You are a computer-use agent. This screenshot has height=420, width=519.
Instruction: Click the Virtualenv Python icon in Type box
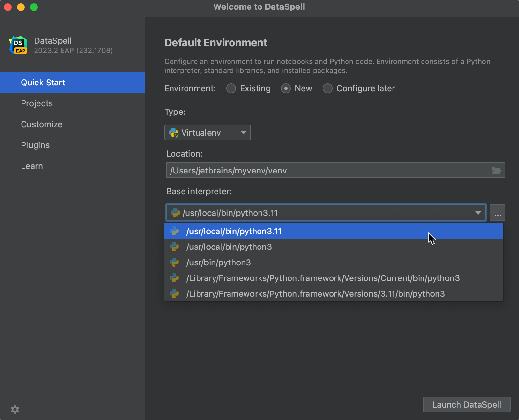click(174, 133)
